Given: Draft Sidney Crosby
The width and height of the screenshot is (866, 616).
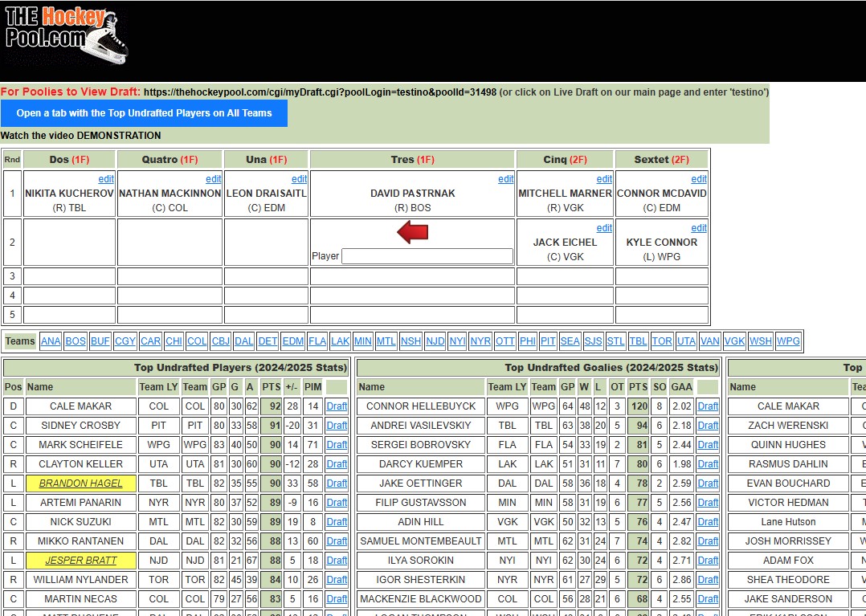Looking at the screenshot, I should point(337,426).
